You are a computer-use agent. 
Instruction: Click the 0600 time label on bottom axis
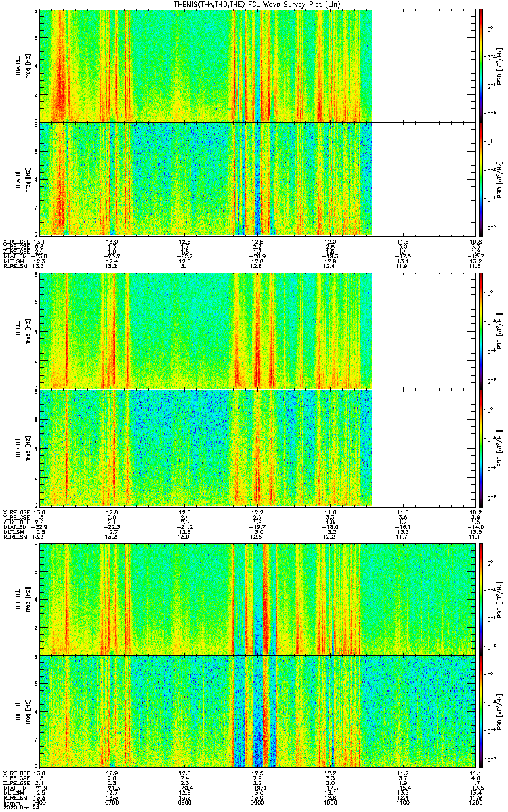click(40, 801)
